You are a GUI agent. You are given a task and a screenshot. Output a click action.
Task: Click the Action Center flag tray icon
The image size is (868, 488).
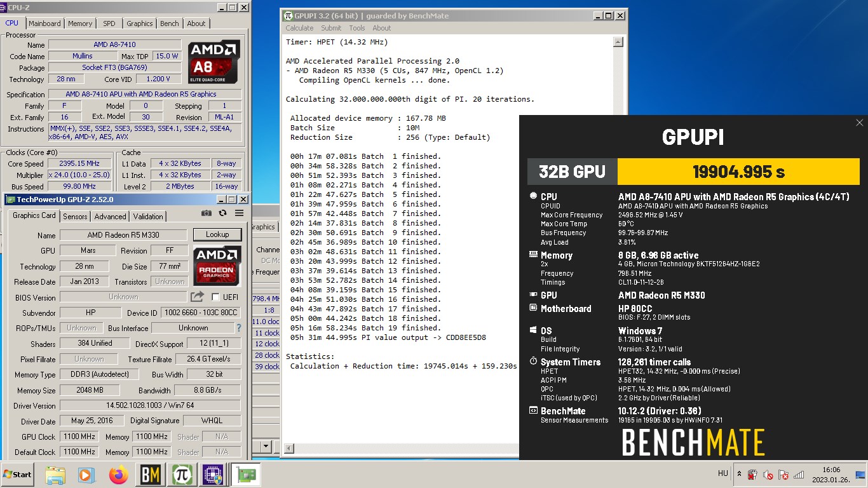(x=783, y=475)
